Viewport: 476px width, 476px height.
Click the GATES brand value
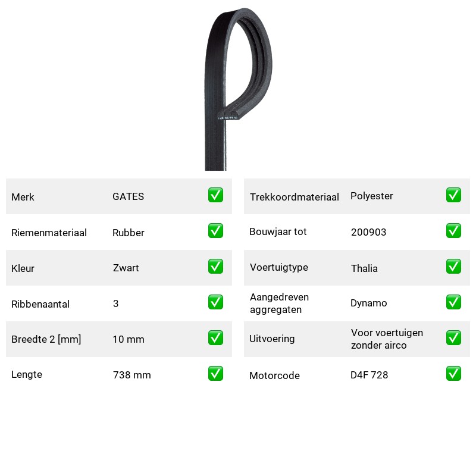[x=128, y=196]
